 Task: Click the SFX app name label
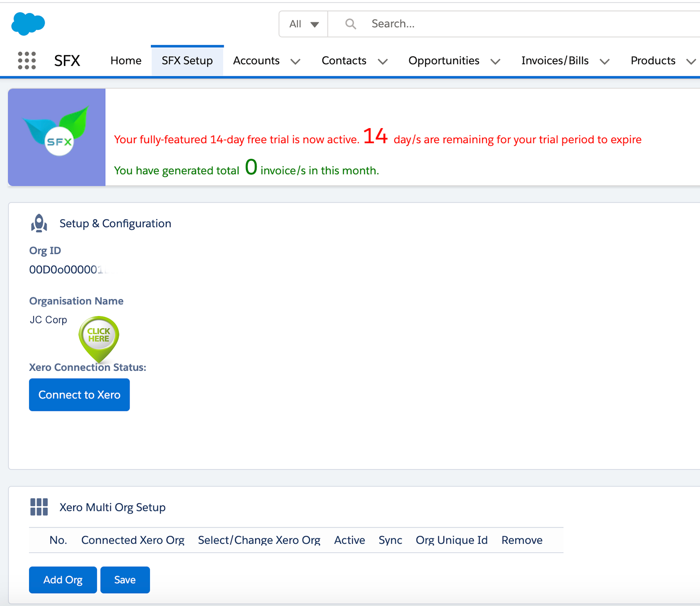[67, 60]
